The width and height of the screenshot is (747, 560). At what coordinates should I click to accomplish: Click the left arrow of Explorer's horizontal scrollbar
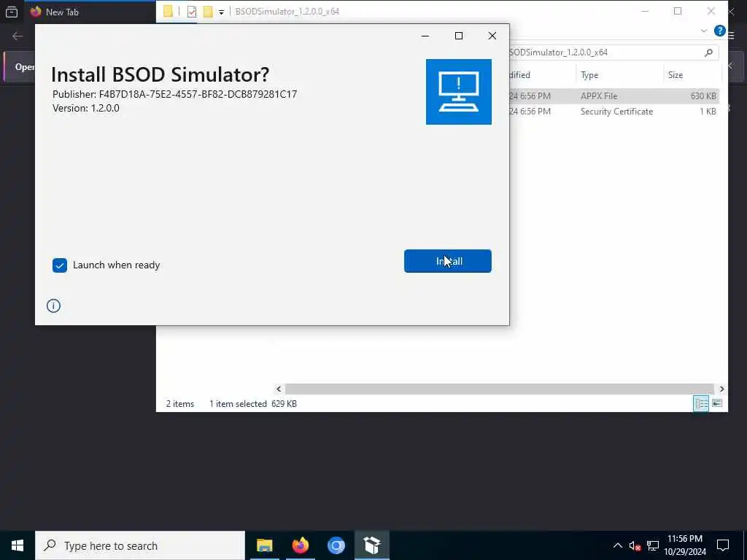tap(279, 389)
